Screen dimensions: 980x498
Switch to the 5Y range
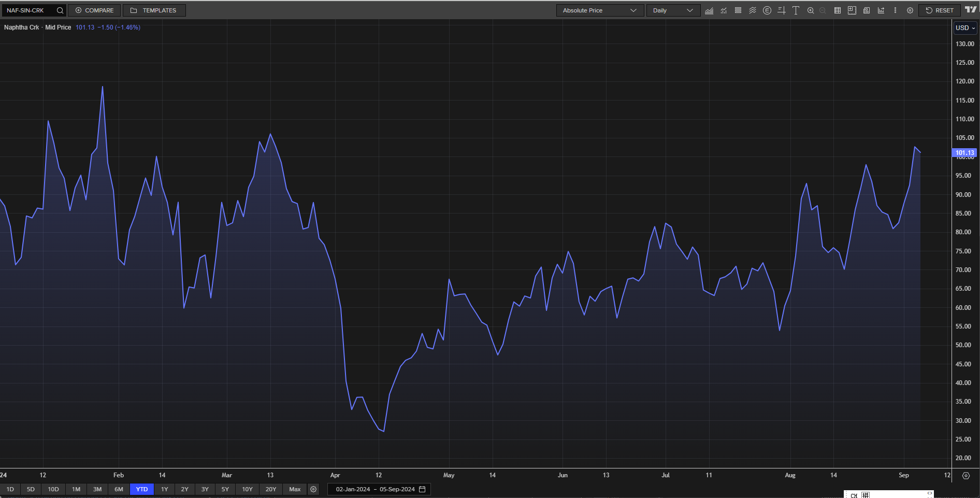[x=225, y=489]
